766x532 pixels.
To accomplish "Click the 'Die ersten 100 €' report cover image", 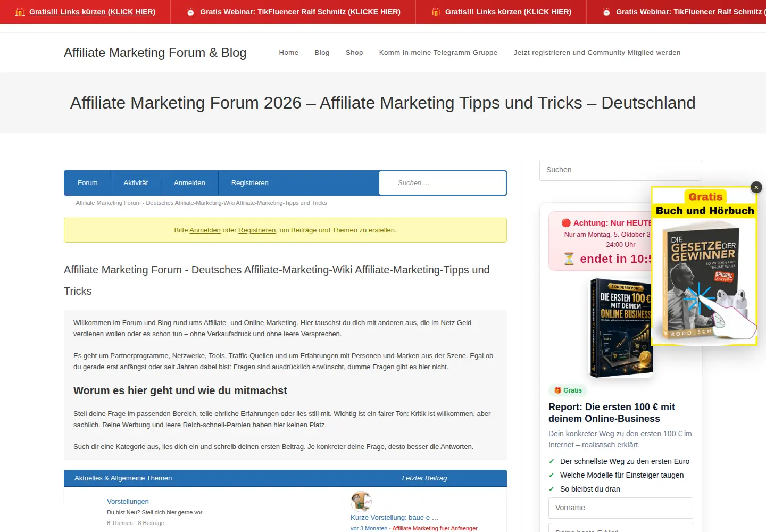I will pos(621,327).
